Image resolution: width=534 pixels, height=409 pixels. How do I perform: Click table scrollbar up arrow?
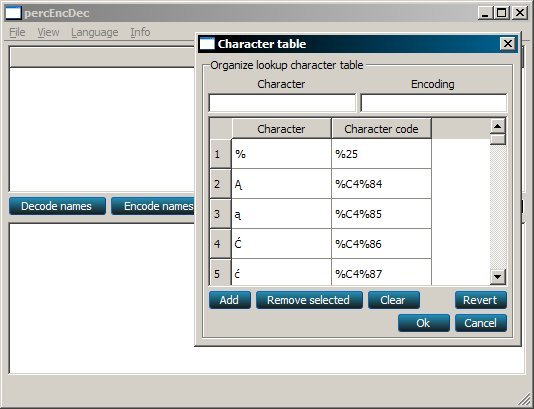click(x=498, y=127)
